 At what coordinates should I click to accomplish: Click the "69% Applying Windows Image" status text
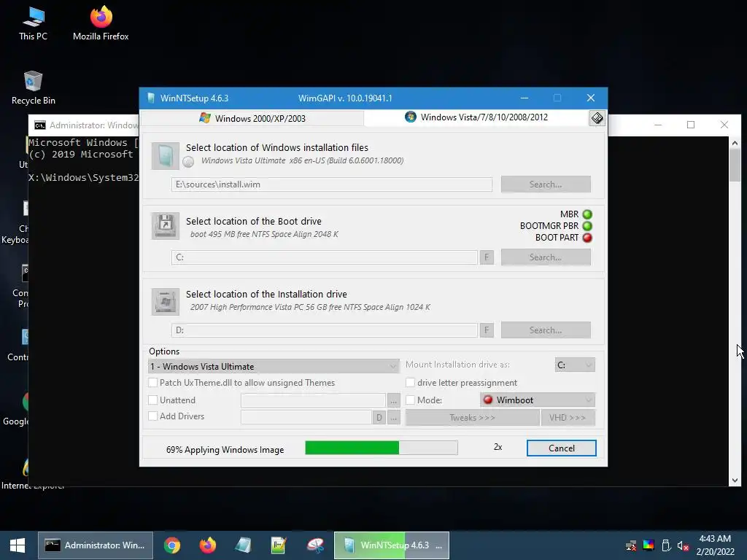point(225,449)
